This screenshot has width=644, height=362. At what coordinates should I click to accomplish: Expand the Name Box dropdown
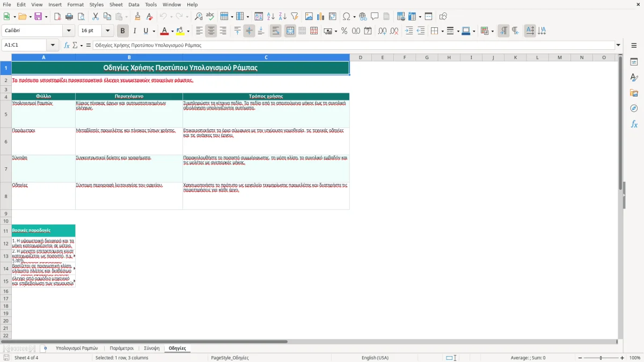click(53, 45)
